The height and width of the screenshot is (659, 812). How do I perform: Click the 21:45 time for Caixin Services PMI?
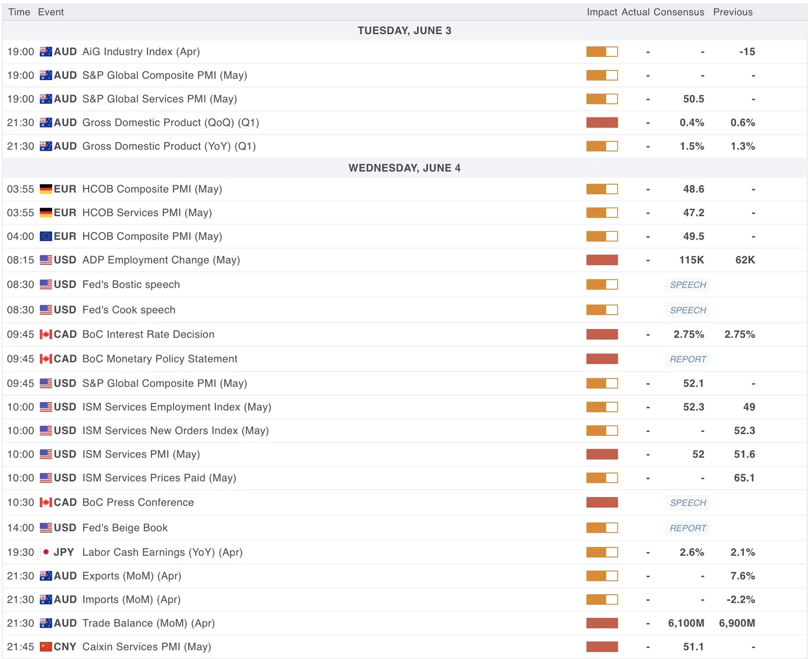pyautogui.click(x=20, y=647)
